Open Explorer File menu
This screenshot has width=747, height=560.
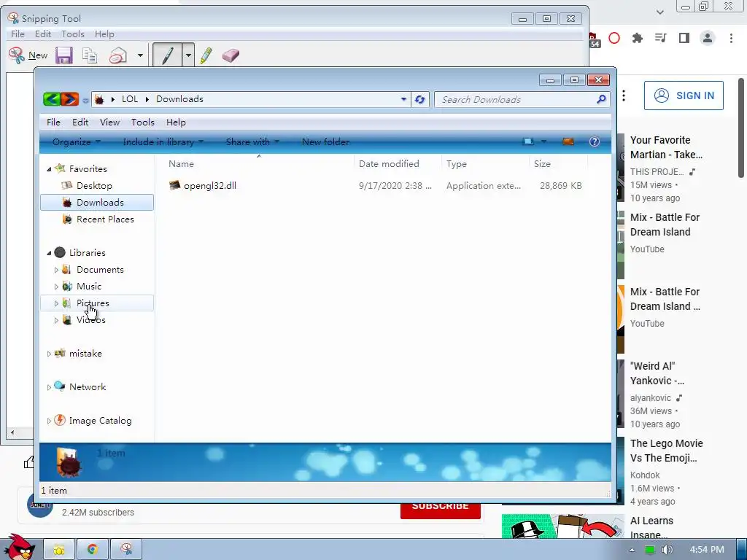pos(53,122)
